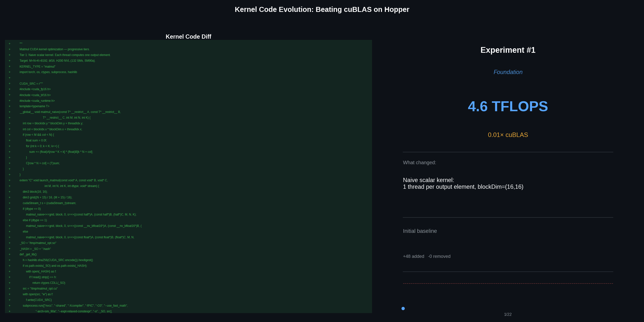This screenshot has height=322, width=644.
Task: Click the 'Foundation' label
Action: click(x=508, y=72)
